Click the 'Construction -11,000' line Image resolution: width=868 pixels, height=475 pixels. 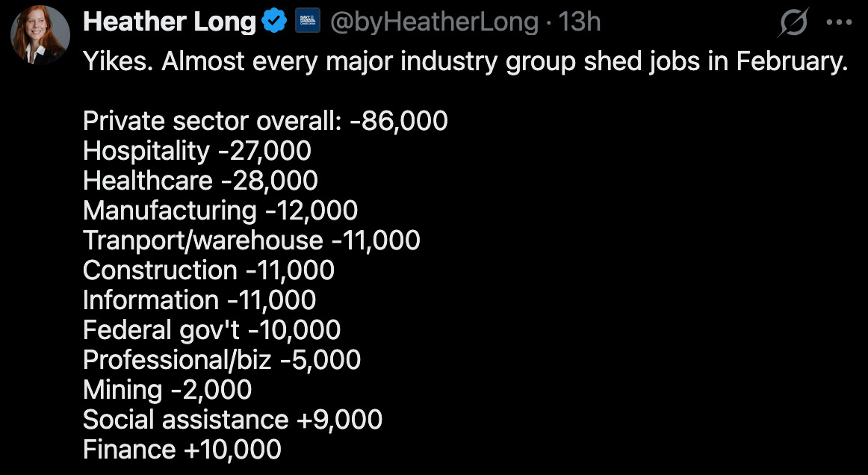coord(208,270)
